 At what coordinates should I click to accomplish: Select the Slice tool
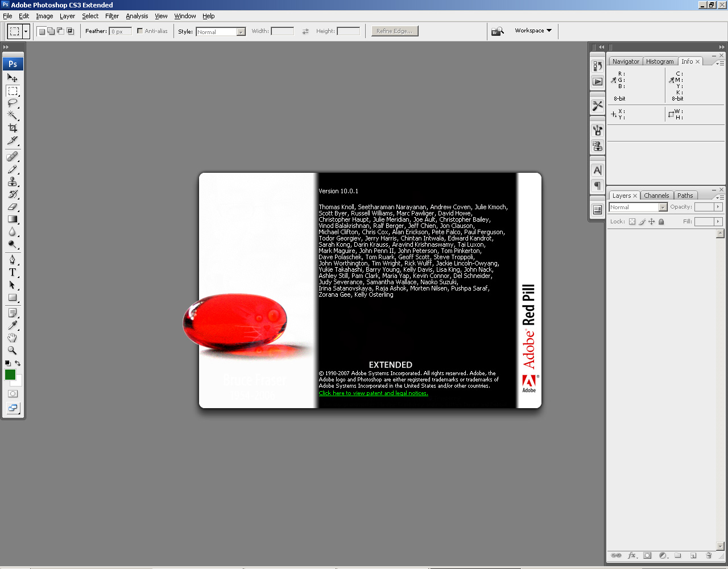tap(13, 140)
